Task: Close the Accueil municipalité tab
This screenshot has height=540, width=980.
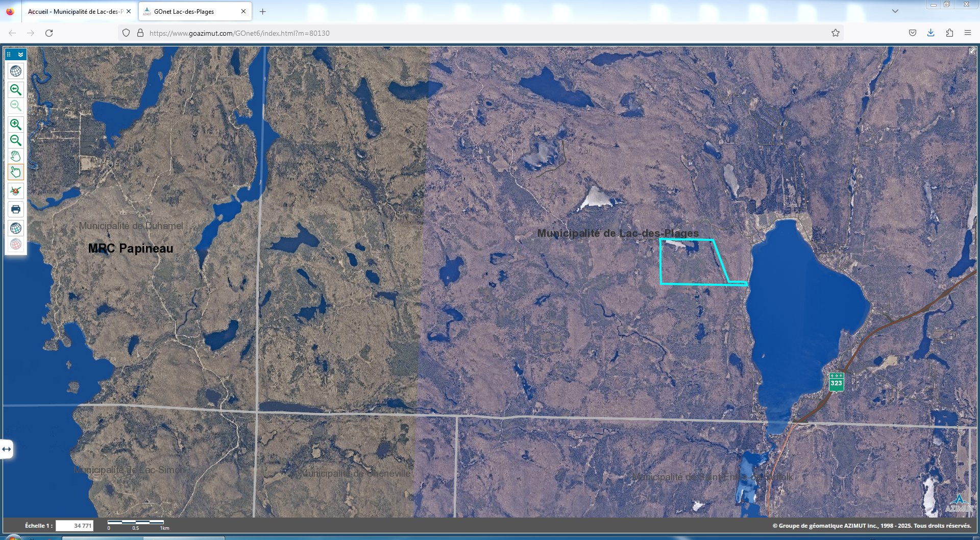Action: tap(129, 11)
